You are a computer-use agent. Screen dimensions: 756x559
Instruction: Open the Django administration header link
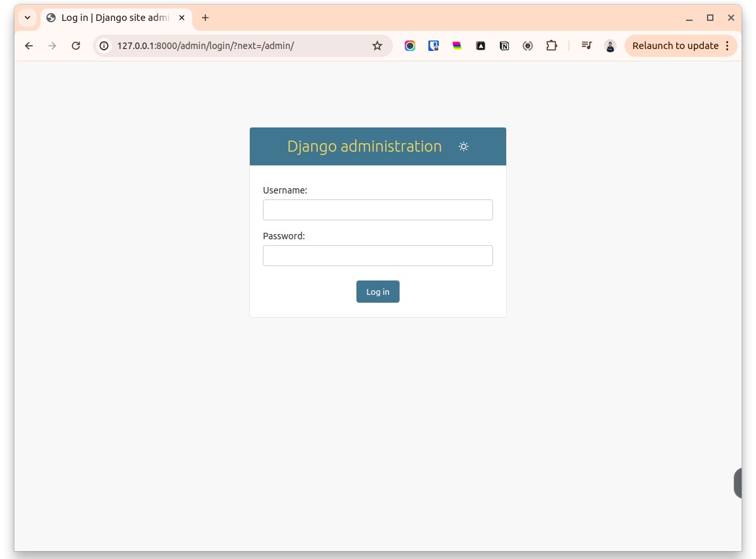[364, 146]
